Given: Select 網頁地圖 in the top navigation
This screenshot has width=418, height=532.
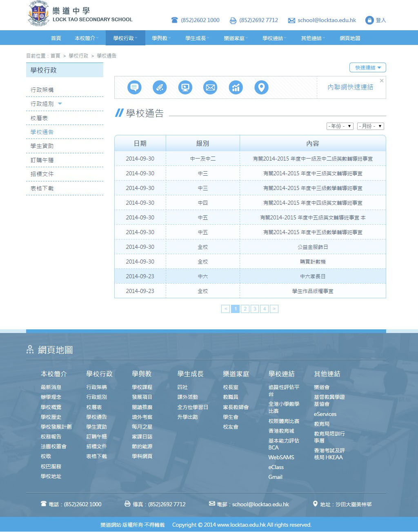Looking at the screenshot, I should point(350,38).
